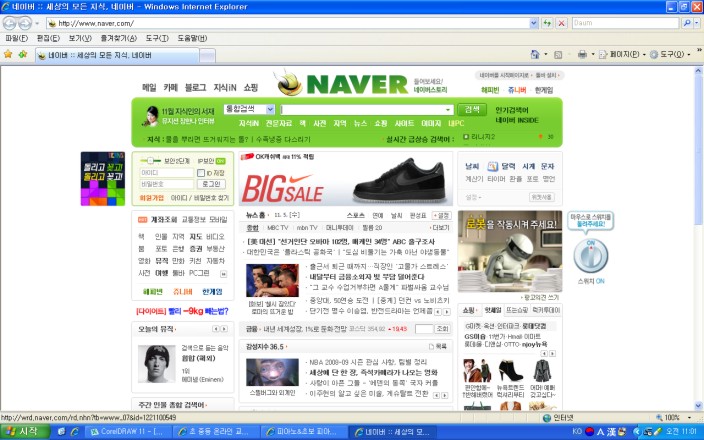The image size is (704, 440).
Task: Click 더보기 more link in news
Action: coord(440,228)
